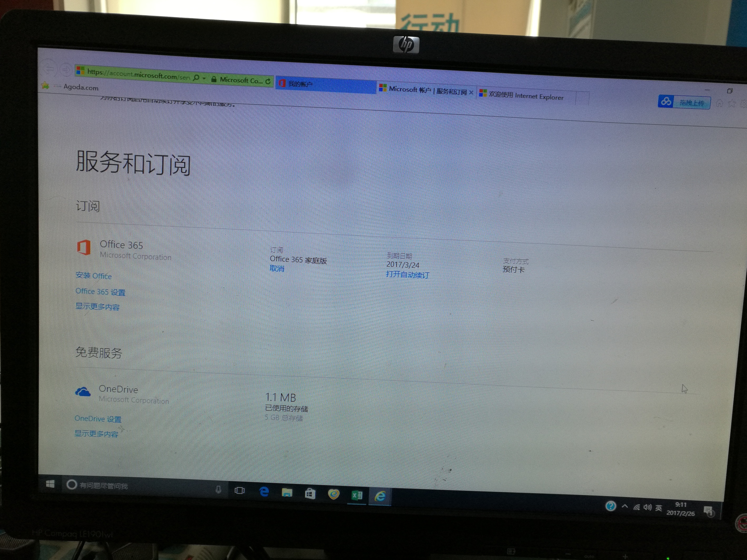Click the Office 365 product logo

(84, 247)
